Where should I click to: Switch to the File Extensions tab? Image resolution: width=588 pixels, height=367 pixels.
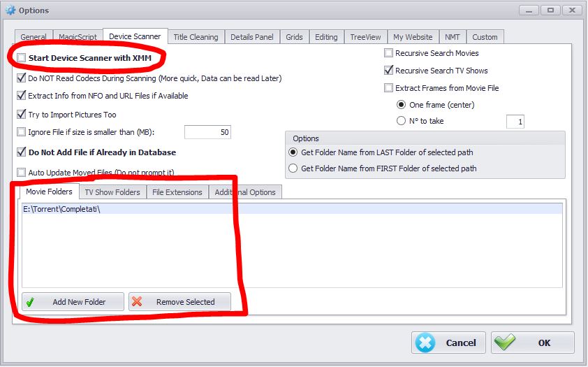(177, 192)
